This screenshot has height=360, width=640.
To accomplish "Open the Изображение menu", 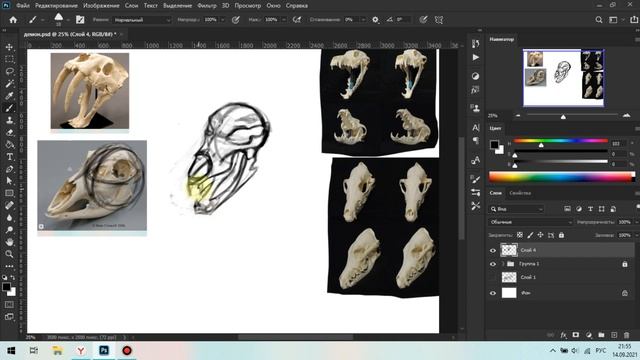I will coord(101,6).
